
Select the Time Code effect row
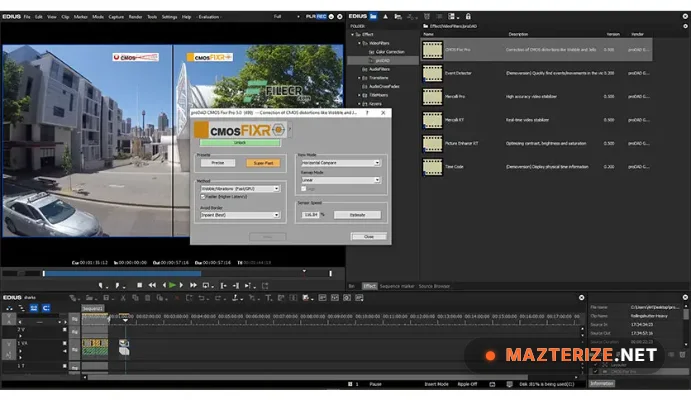point(537,167)
